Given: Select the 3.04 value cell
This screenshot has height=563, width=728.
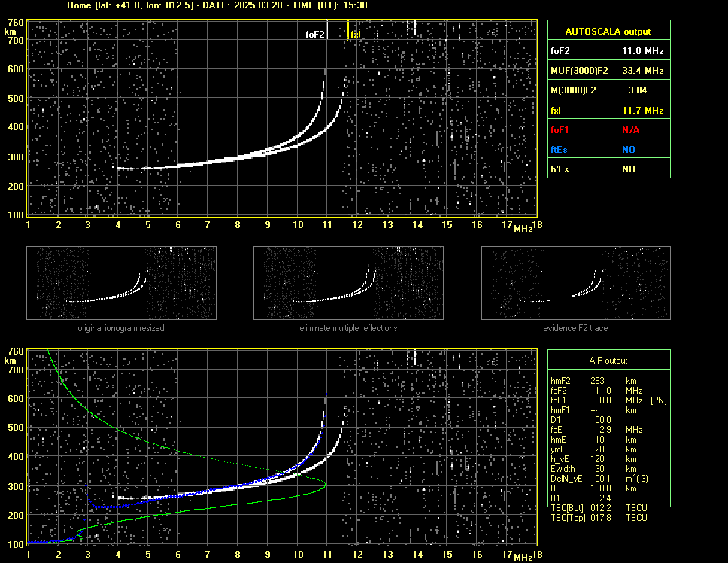Looking at the screenshot, I should pos(641,90).
